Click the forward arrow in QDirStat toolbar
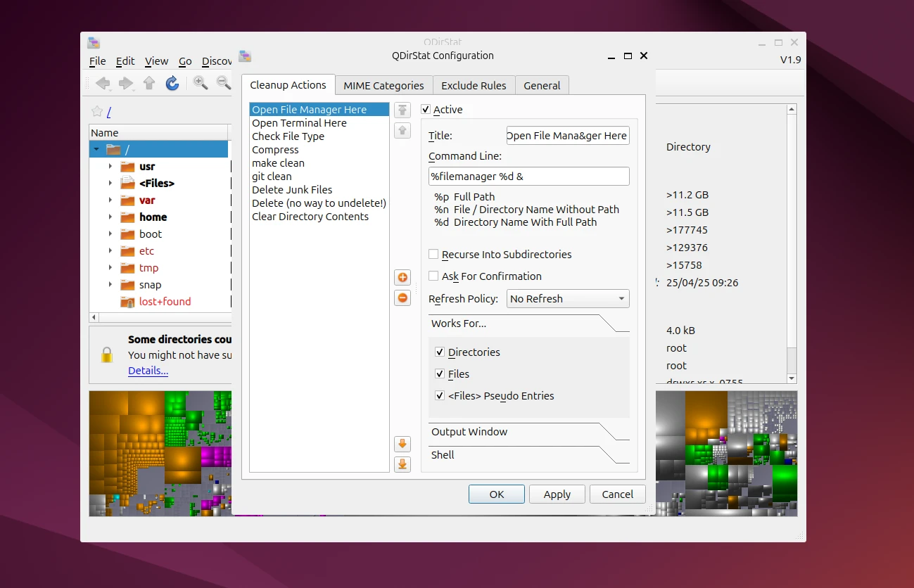Image resolution: width=914 pixels, height=588 pixels. point(126,83)
